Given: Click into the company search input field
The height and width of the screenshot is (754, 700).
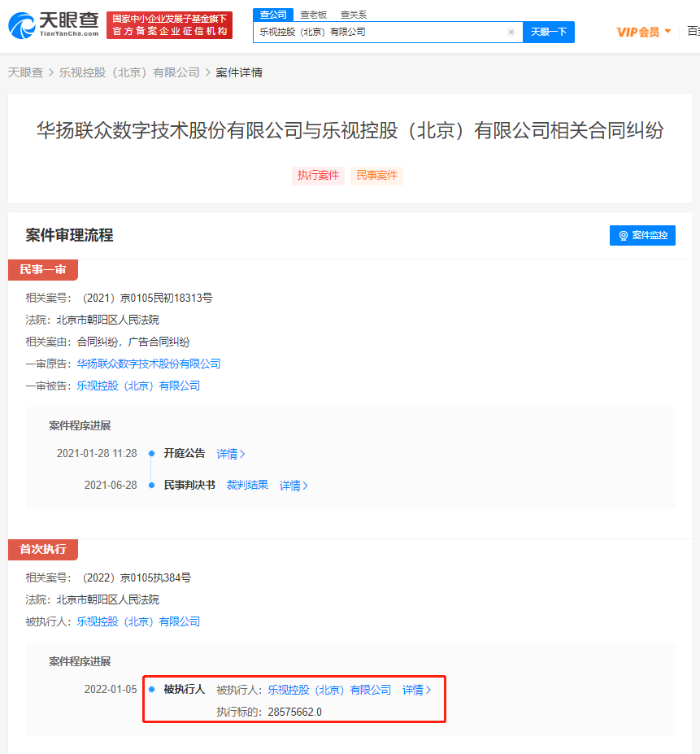Looking at the screenshot, I should coord(378,33).
